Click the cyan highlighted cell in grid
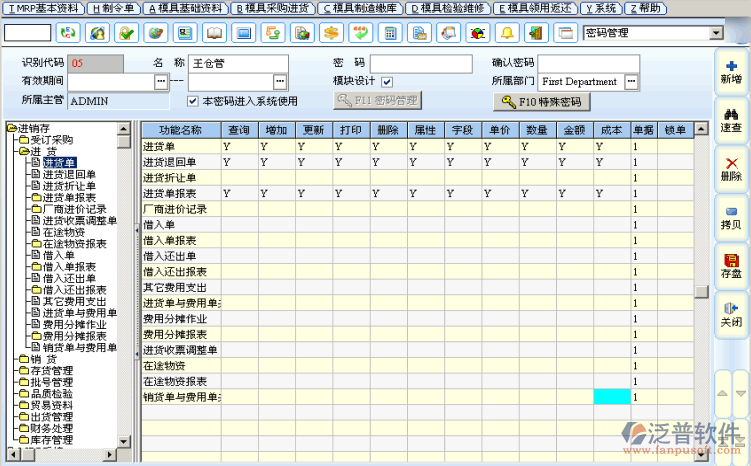This screenshot has width=751, height=466. (612, 397)
